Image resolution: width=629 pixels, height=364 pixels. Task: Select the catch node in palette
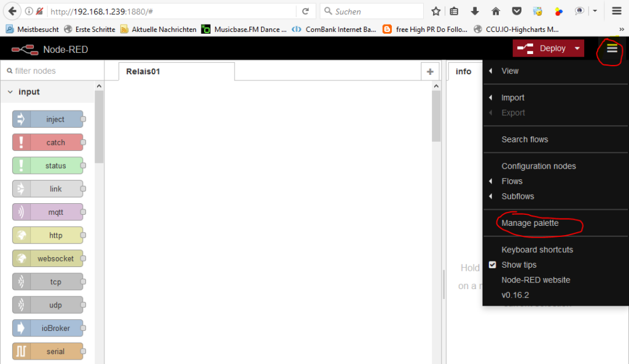point(48,142)
